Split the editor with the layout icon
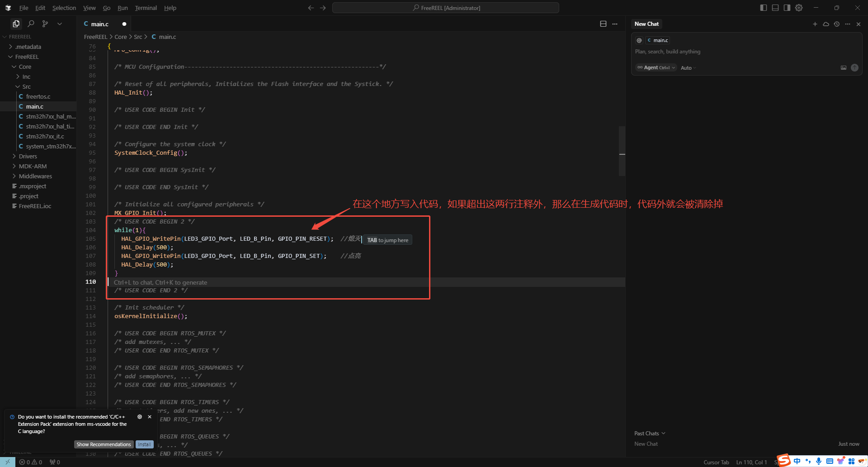This screenshot has width=868, height=467. (603, 24)
